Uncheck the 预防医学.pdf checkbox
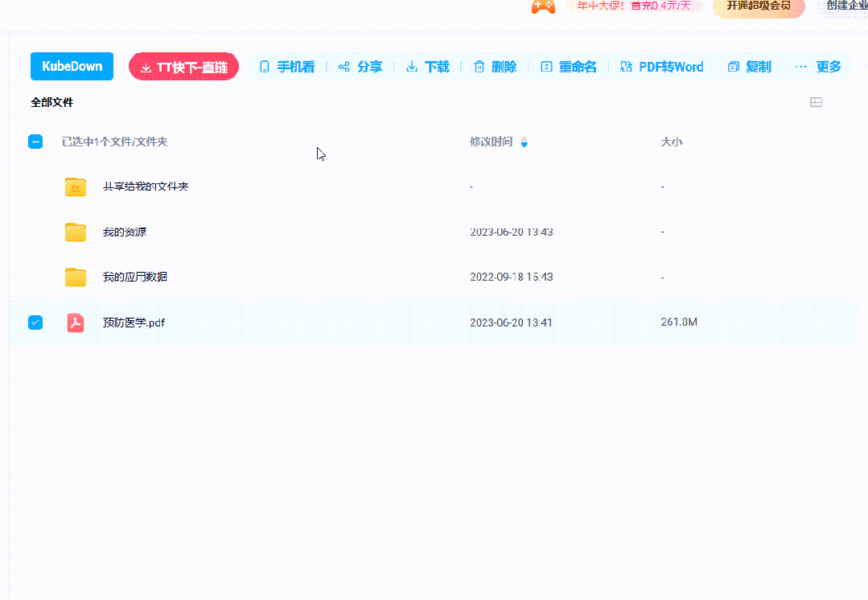 (35, 323)
